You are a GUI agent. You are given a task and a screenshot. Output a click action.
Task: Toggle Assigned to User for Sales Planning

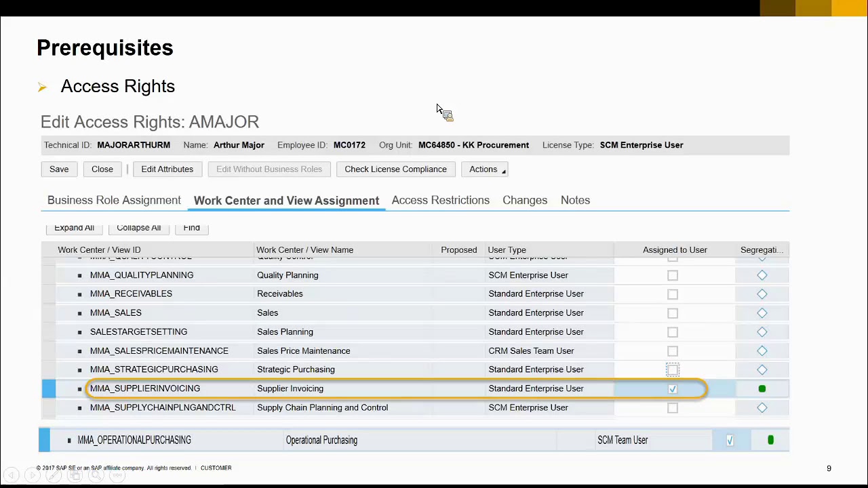(x=673, y=332)
